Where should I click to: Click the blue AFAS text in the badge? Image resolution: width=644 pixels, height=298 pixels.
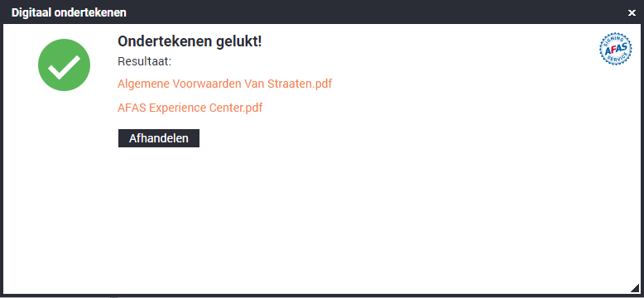615,50
